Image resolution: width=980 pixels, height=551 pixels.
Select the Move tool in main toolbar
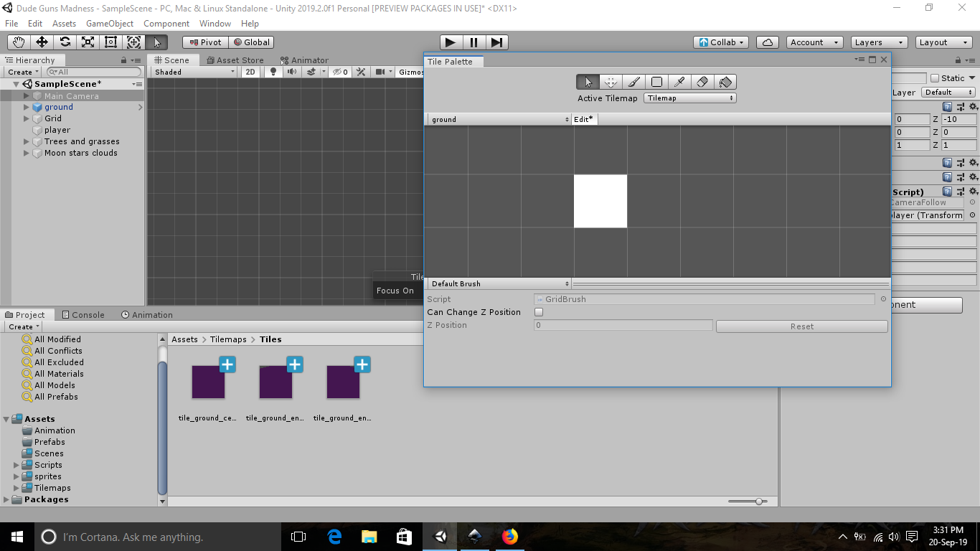tap(42, 42)
